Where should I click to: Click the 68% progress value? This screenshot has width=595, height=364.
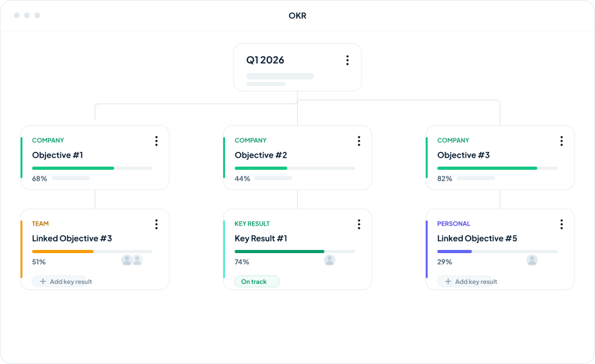point(40,179)
